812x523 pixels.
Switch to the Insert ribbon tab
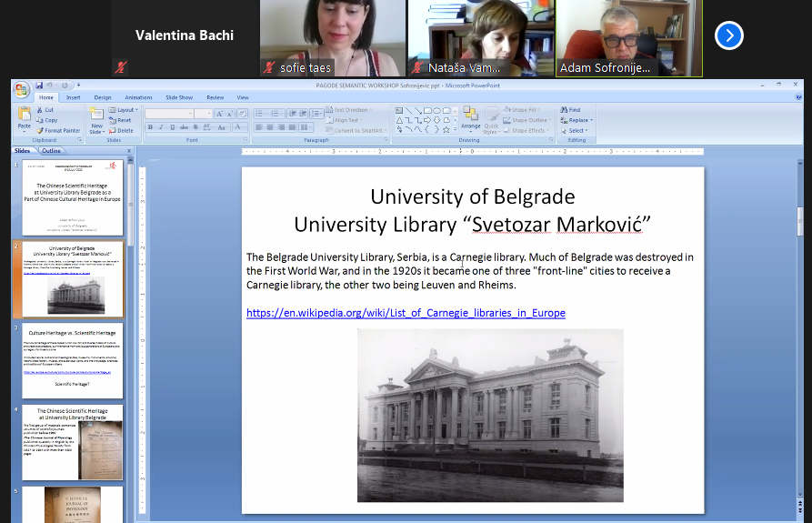tap(73, 97)
